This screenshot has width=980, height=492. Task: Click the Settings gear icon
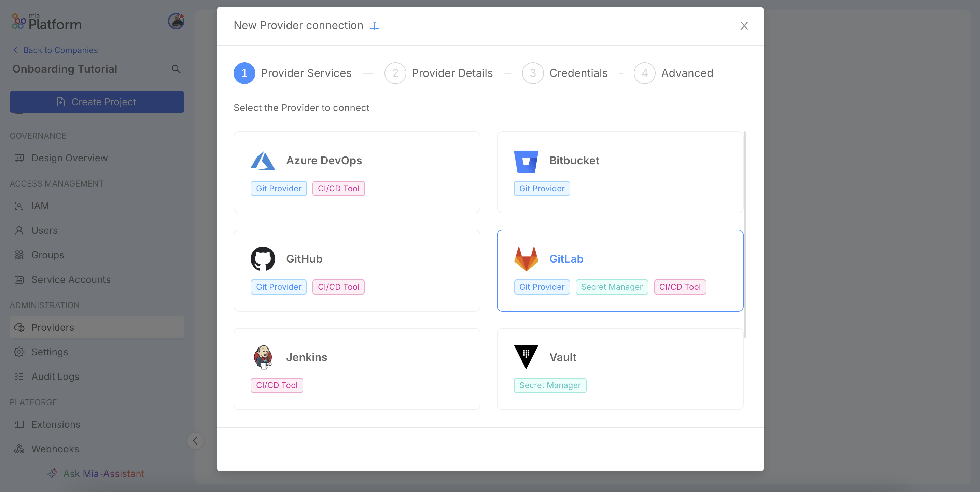click(19, 352)
